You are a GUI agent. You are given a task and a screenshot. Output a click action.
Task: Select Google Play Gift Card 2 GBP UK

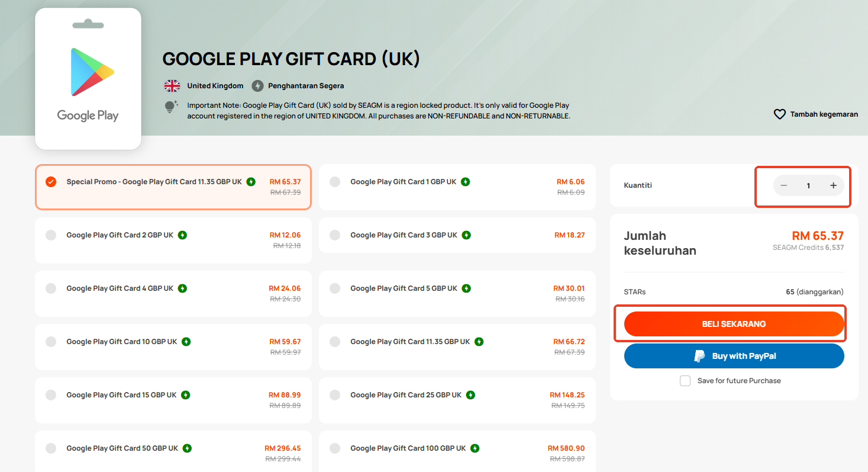173,240
